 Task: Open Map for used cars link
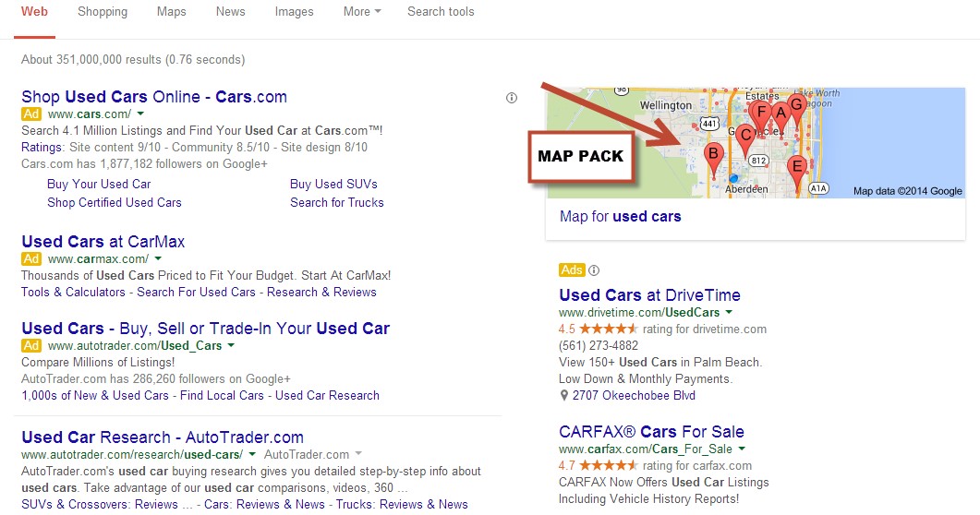click(621, 217)
